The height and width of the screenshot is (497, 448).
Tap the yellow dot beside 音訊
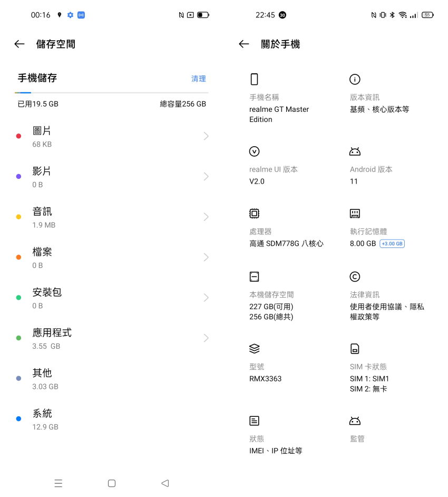click(18, 217)
